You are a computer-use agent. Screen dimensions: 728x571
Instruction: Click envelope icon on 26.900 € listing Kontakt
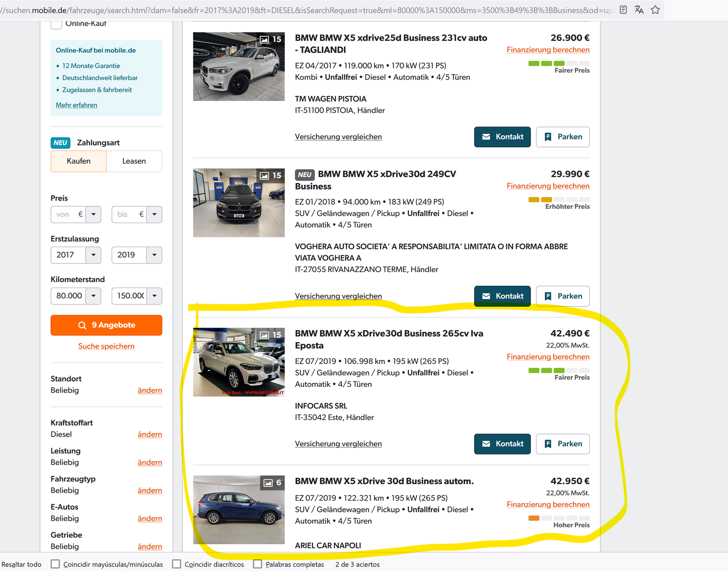(x=486, y=137)
